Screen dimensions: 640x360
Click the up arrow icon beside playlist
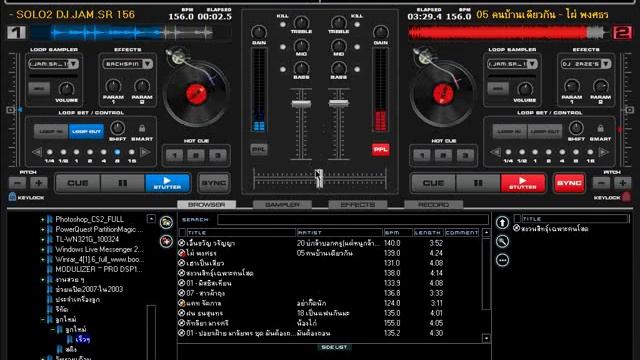point(502,222)
